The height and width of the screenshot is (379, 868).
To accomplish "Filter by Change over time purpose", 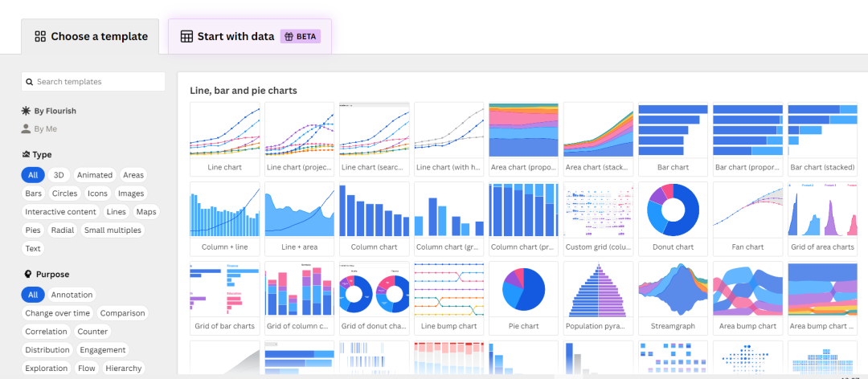I will click(58, 313).
